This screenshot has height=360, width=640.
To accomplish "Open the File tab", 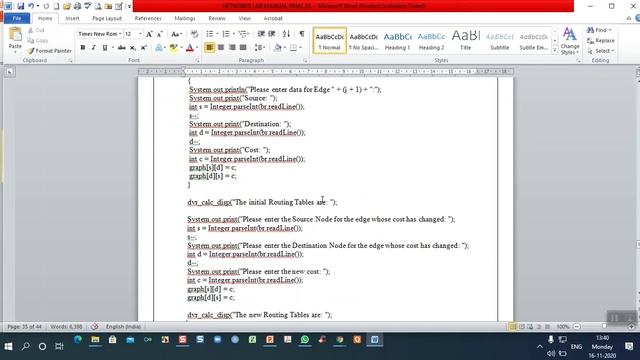I will pyautogui.click(x=17, y=18).
